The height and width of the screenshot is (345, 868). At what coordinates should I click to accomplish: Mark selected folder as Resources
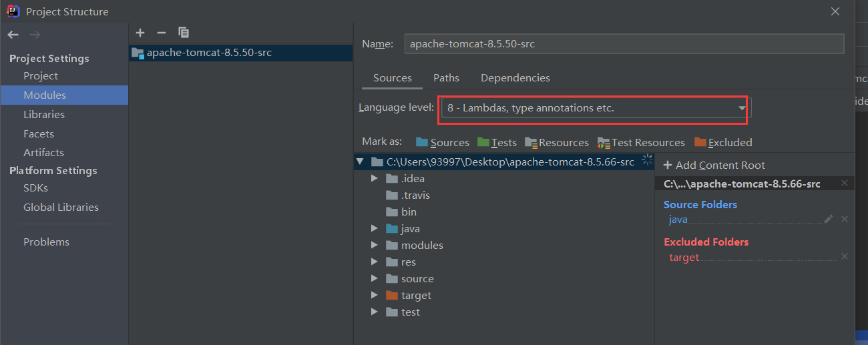pyautogui.click(x=557, y=142)
